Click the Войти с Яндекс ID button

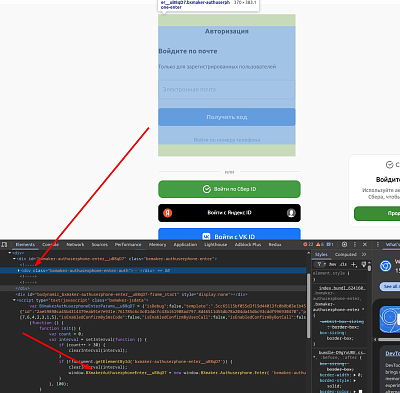click(x=229, y=213)
